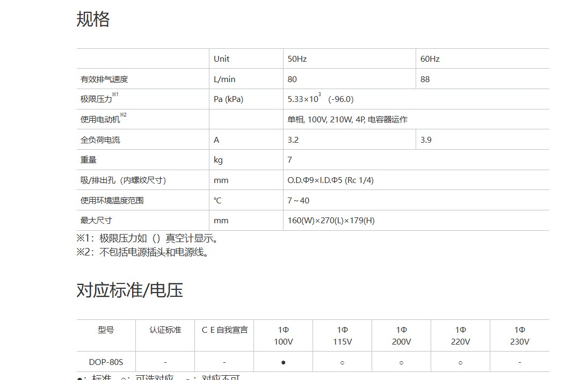Select the 50Hz column header

click(297, 59)
